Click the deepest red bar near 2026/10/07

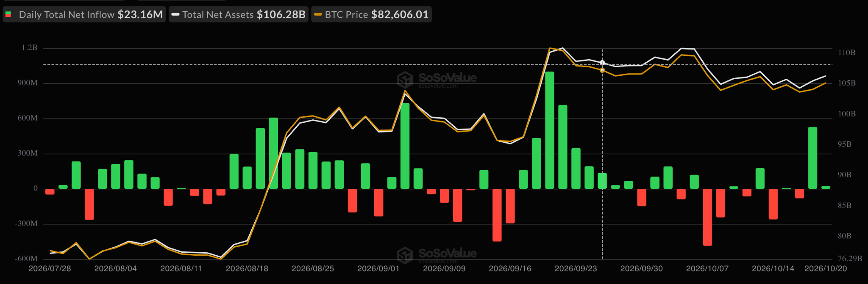707,217
